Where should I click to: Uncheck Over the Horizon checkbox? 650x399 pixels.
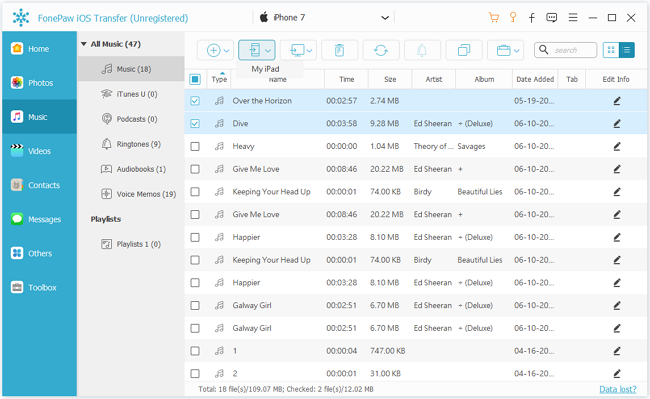click(x=195, y=101)
